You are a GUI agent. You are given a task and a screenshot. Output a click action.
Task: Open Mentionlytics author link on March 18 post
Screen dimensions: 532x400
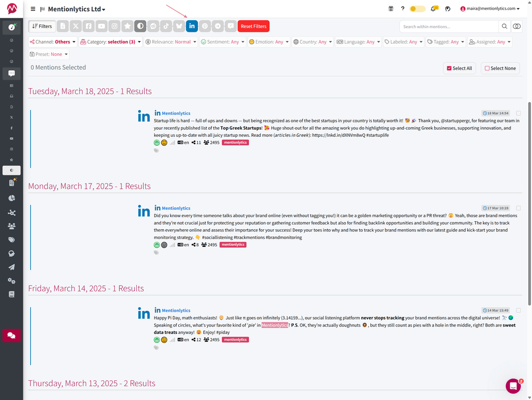176,113
